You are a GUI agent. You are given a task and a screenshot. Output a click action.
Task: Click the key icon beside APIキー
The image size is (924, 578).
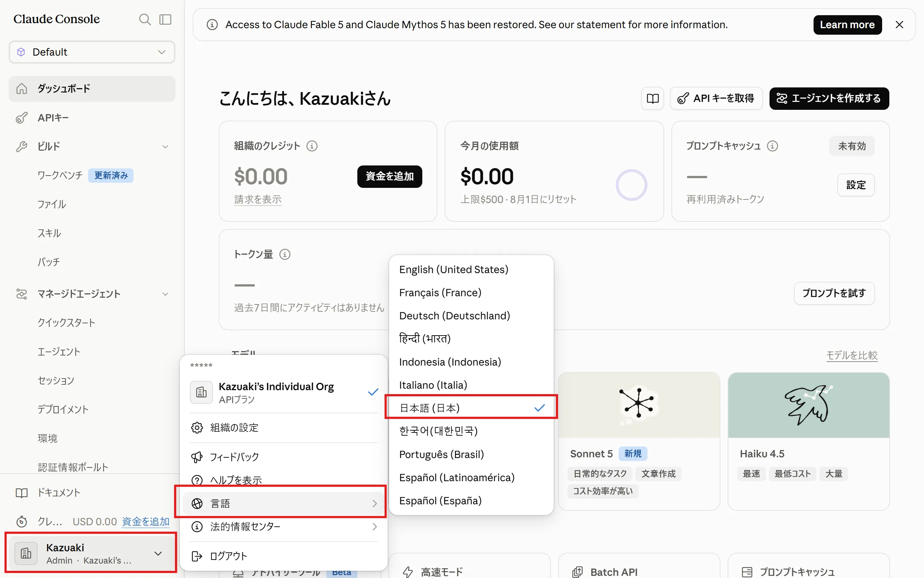(x=22, y=118)
